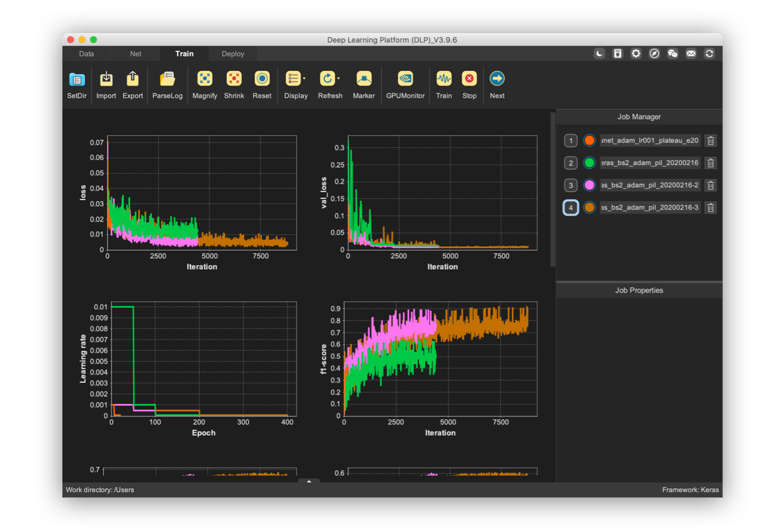Stop training with the Stop icon
784x532 pixels.
[470, 79]
